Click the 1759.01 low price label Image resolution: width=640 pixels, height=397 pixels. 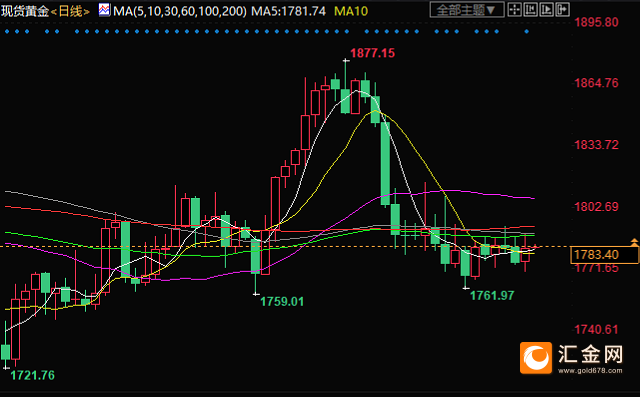[282, 302]
